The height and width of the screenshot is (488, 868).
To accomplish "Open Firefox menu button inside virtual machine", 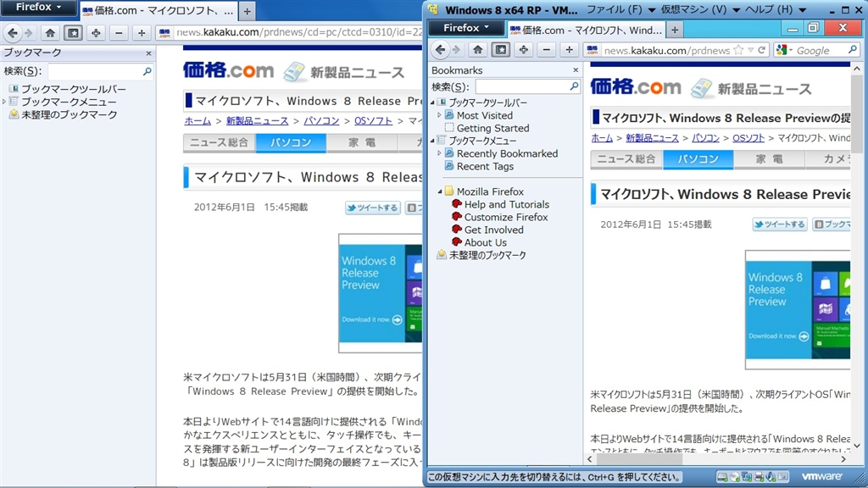I will pos(466,28).
